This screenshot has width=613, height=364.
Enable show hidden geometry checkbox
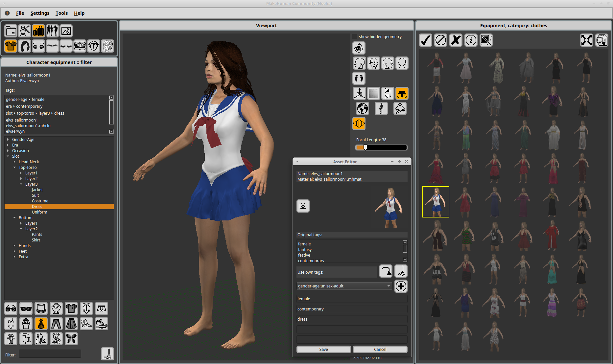tap(355, 36)
